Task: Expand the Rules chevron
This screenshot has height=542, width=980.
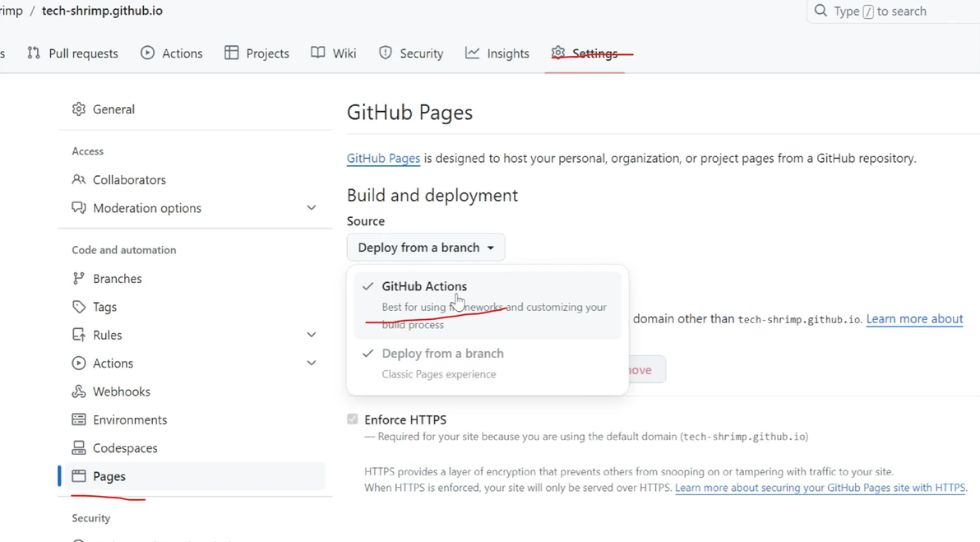Action: 312,335
